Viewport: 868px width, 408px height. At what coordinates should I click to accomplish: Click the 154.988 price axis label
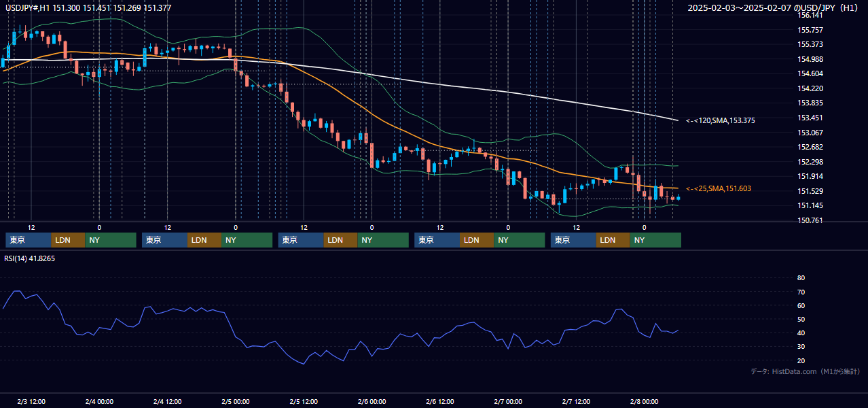(x=810, y=59)
